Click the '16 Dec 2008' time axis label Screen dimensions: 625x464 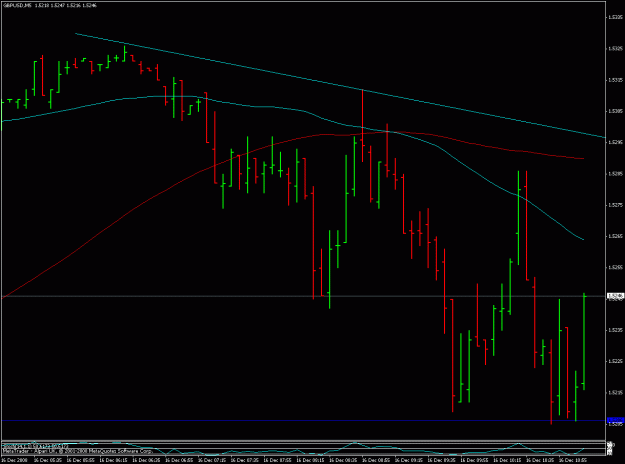pos(15,460)
